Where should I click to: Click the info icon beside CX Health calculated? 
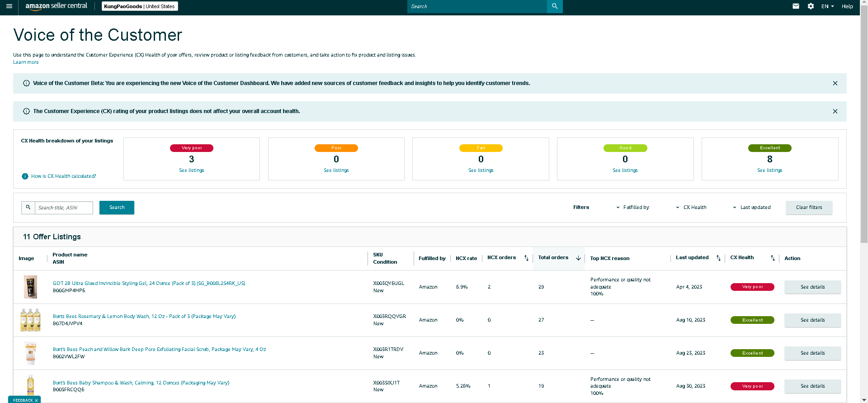(25, 176)
